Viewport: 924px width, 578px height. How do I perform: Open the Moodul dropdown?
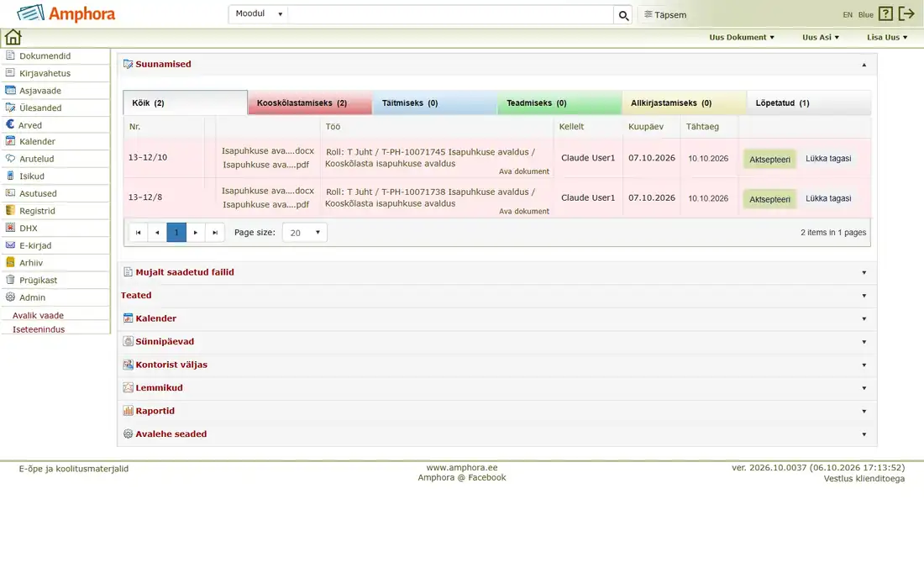(259, 14)
